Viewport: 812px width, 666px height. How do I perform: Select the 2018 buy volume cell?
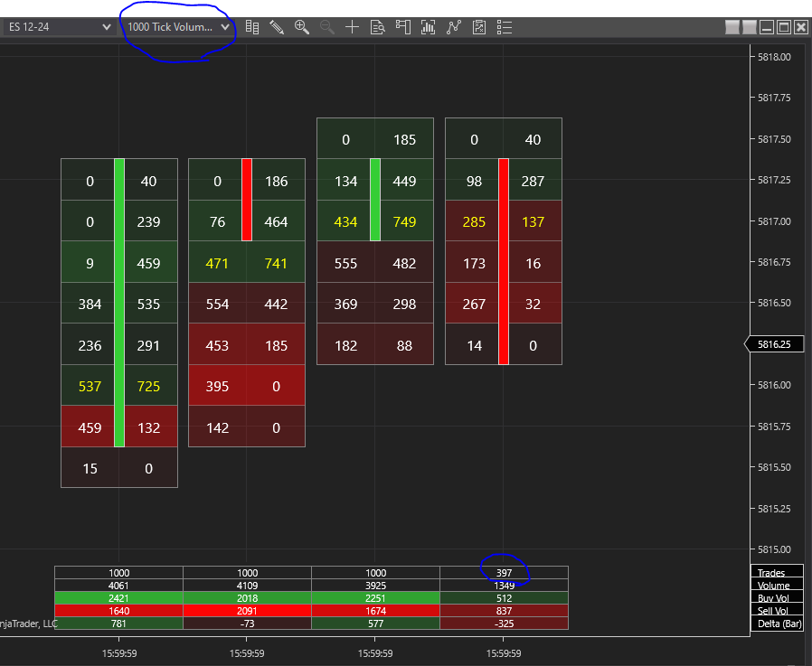[247, 598]
